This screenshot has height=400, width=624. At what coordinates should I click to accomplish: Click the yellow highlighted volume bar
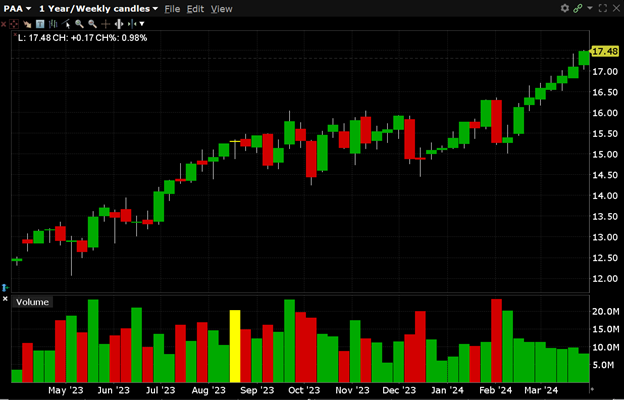(235, 346)
